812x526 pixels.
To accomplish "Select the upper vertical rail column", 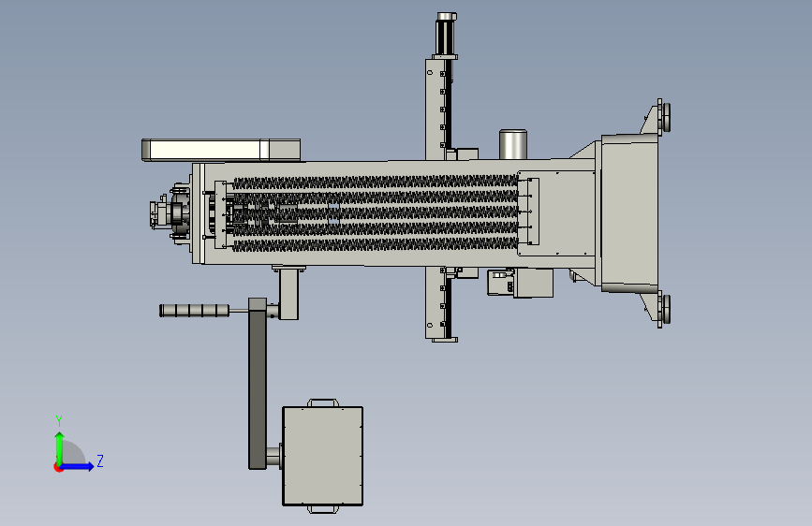I will pos(437,110).
